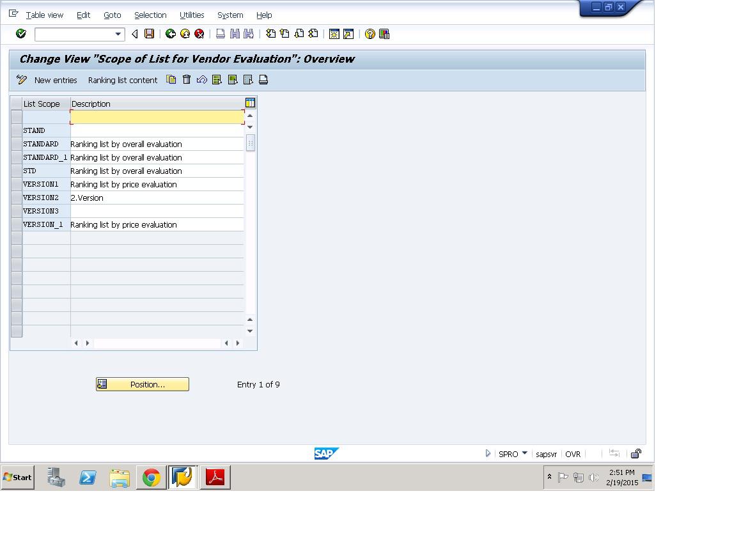Select the row selector for VERSION1
The width and height of the screenshot is (748, 560).
tap(17, 184)
